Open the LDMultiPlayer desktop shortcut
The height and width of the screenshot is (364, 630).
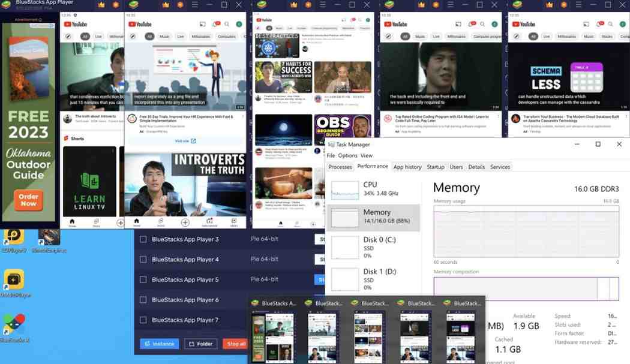15,283
